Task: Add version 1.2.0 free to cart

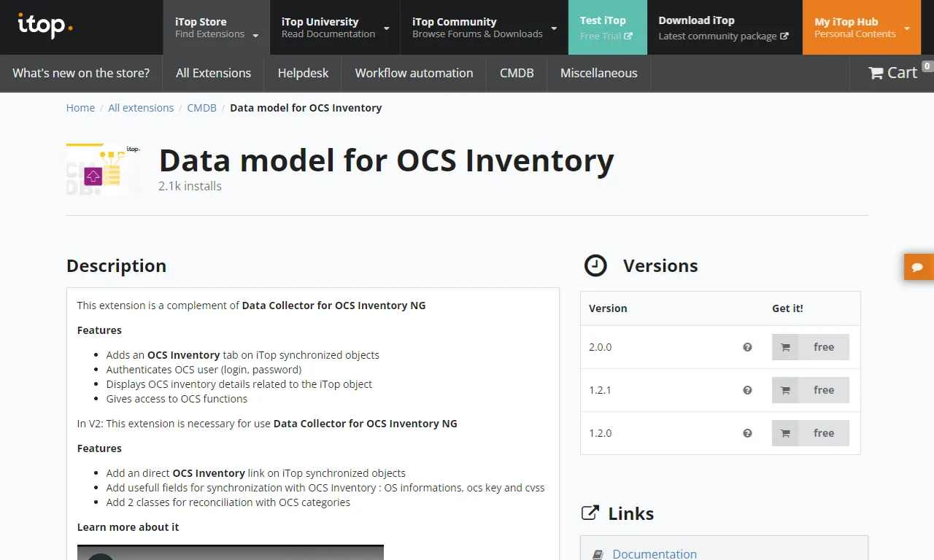Action: coord(811,433)
